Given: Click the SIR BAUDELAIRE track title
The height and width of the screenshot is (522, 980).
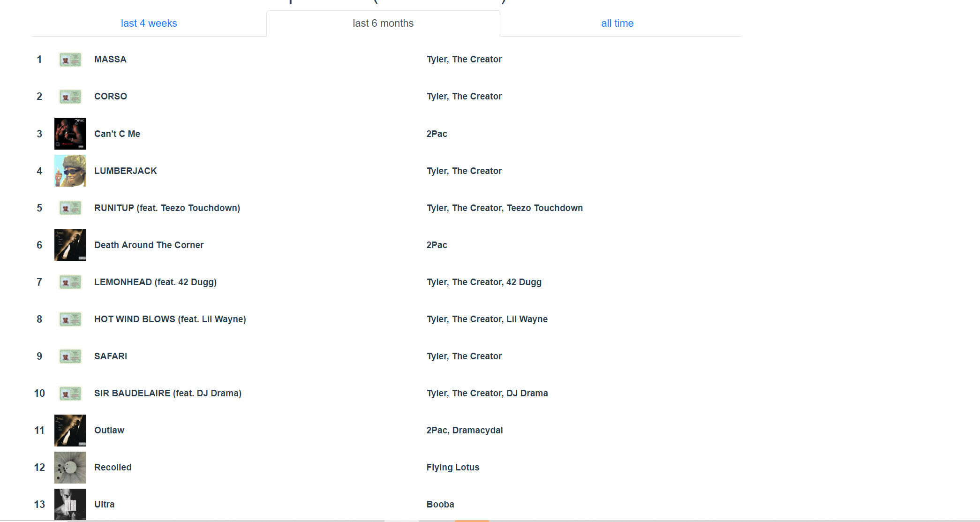Looking at the screenshot, I should 167,393.
